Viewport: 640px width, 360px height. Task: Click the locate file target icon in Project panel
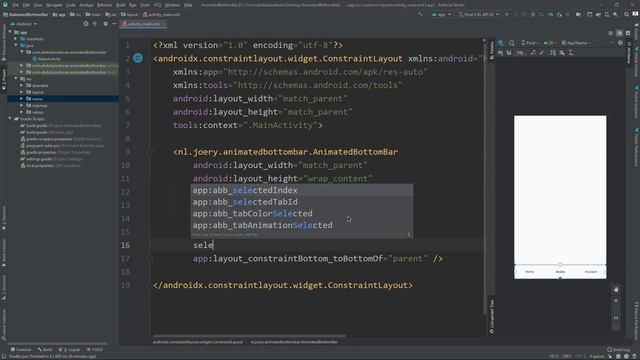[x=86, y=24]
